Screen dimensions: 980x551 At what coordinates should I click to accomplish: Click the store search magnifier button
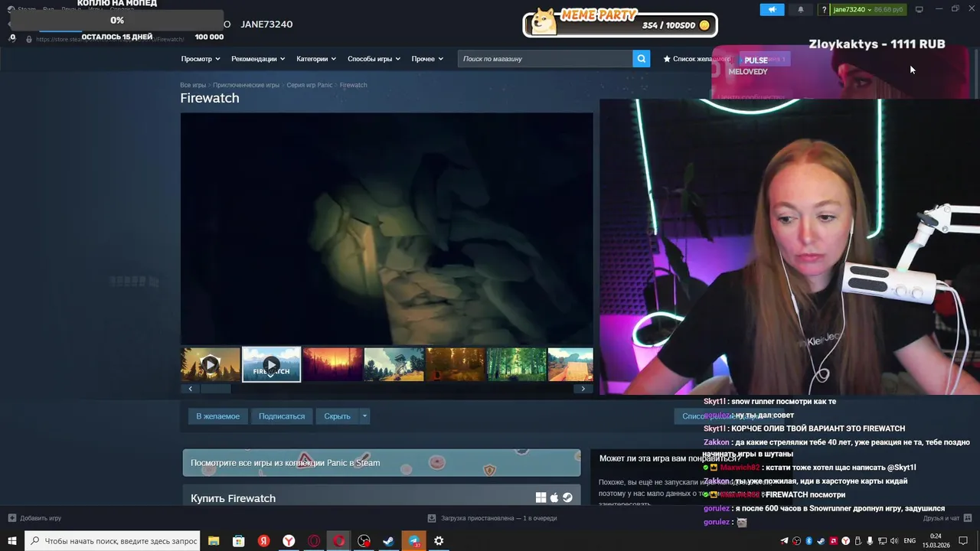(642, 58)
